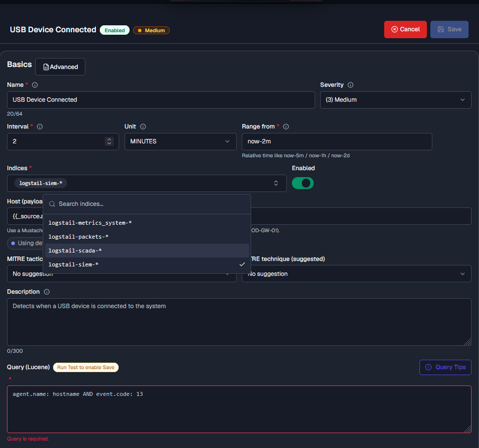Click the Name input field

coord(161,100)
